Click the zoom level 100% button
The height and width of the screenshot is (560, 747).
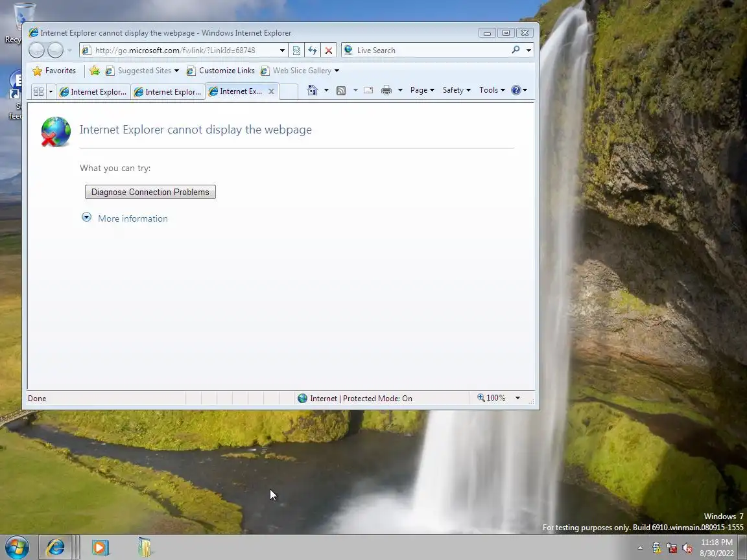(x=491, y=398)
